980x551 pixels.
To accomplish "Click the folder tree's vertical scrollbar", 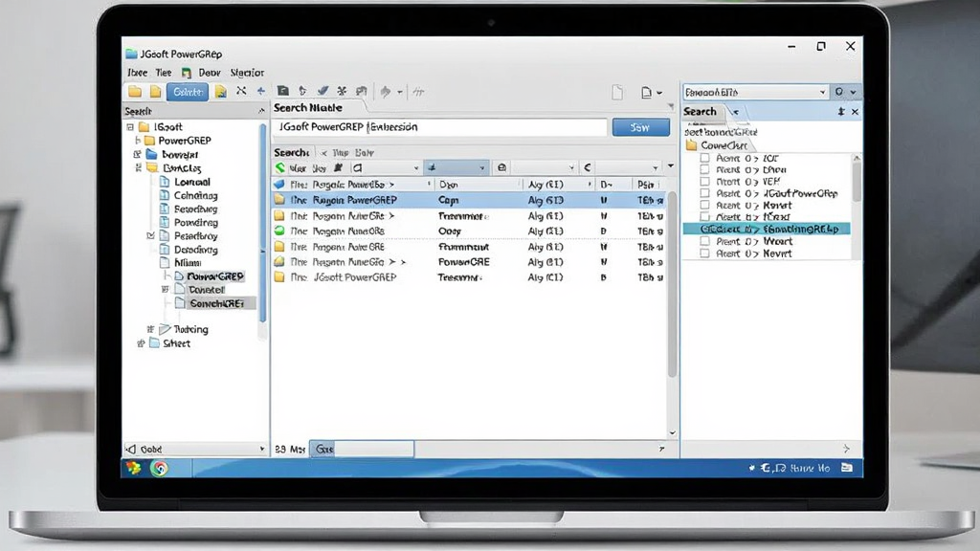I will pyautogui.click(x=263, y=223).
